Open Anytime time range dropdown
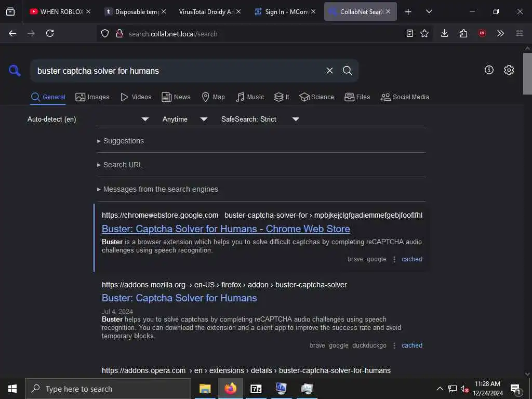The height and width of the screenshot is (399, 532). coord(185,119)
